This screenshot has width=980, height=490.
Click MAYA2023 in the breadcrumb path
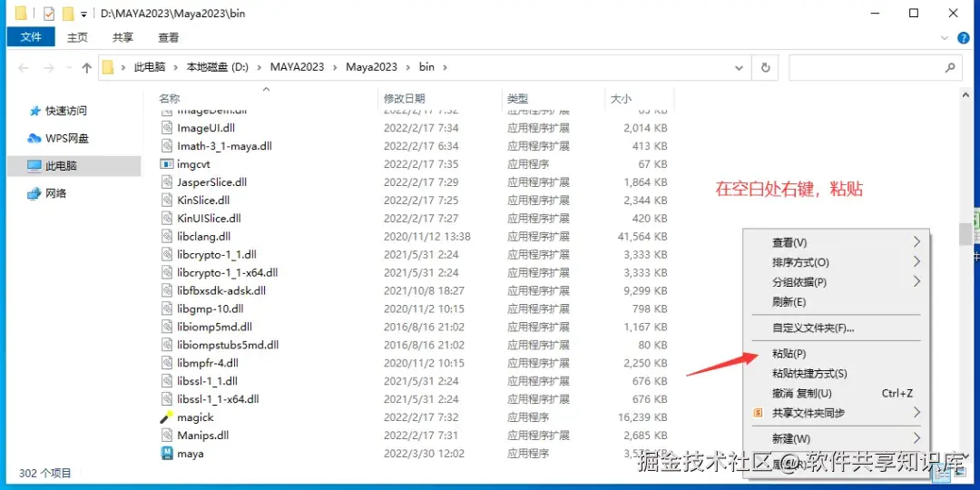pos(297,67)
